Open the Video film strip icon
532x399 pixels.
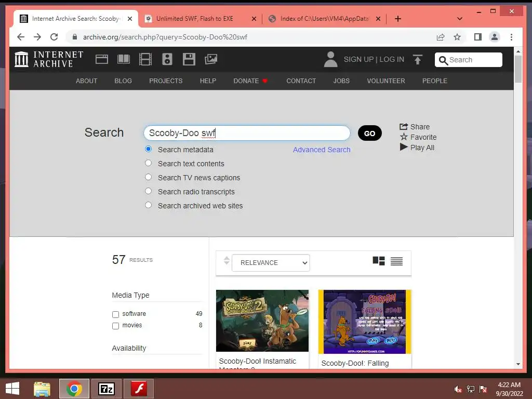click(145, 59)
